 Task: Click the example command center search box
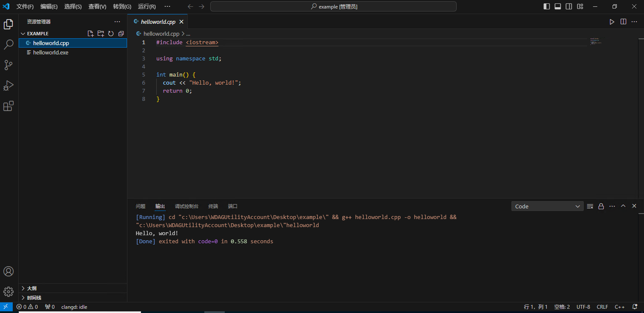tap(333, 6)
